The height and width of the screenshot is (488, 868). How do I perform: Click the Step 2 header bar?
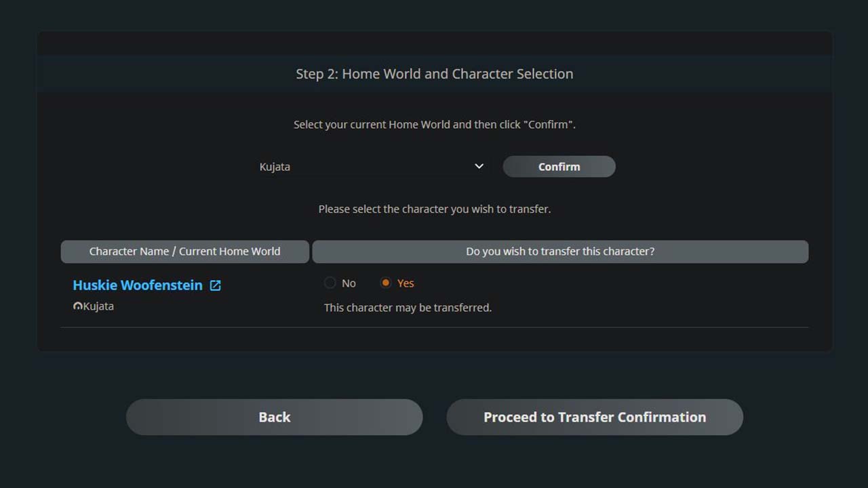tap(434, 73)
